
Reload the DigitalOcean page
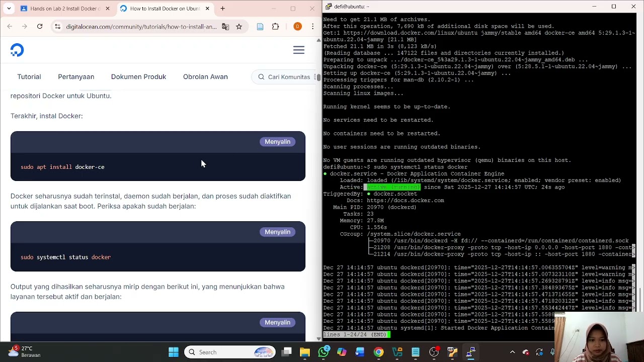39,26
